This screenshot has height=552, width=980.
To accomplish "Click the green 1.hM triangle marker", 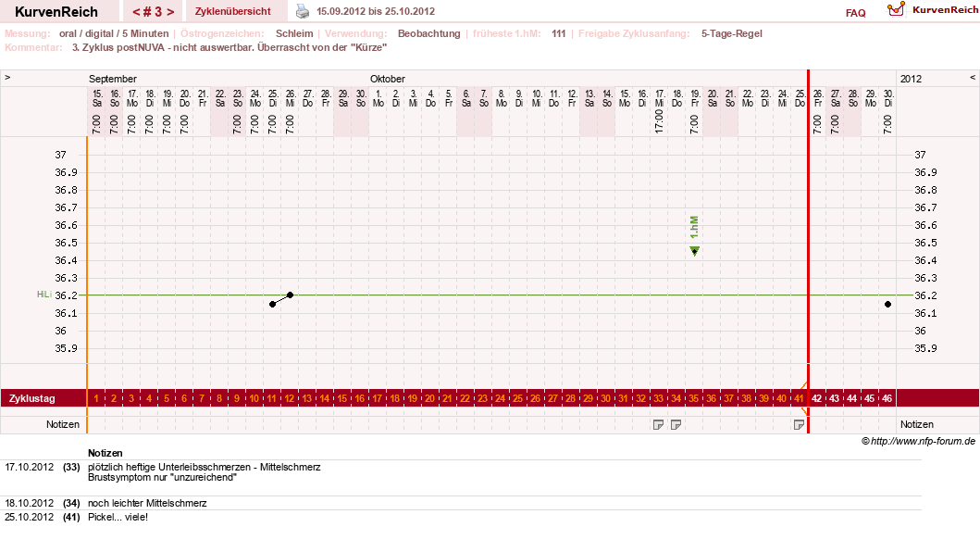I will coord(694,251).
